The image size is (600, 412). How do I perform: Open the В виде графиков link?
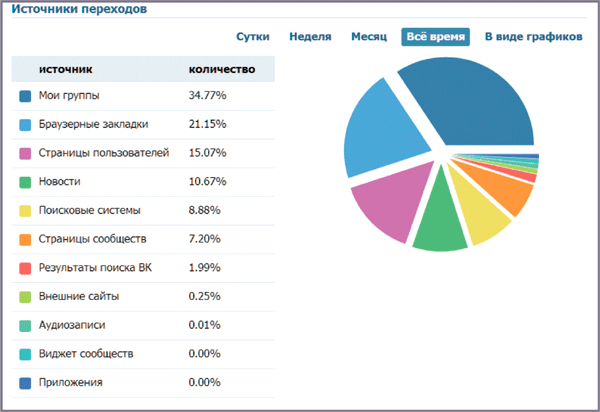(x=533, y=37)
